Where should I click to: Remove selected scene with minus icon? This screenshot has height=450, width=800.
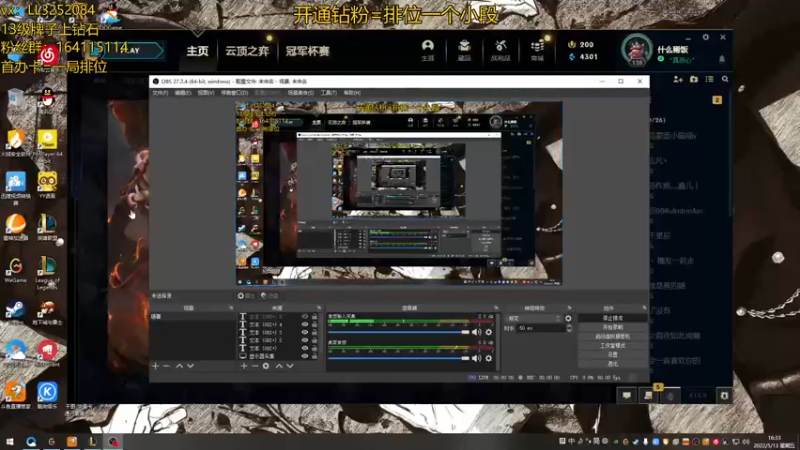166,366
